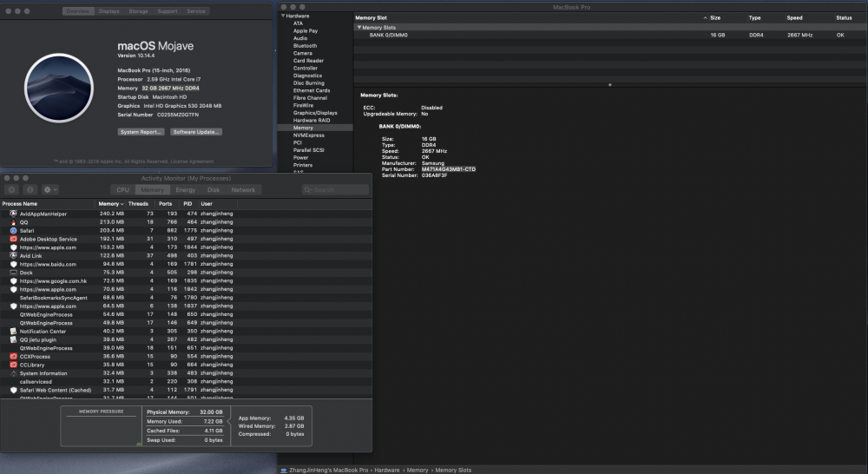Image resolution: width=868 pixels, height=474 pixels.
Task: Select Ethernet Cards in System Report sidebar
Action: tap(315, 90)
